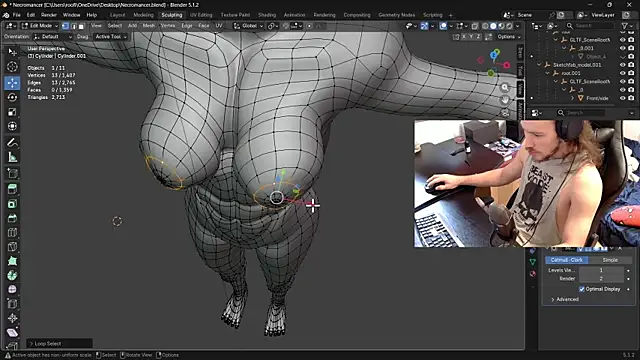Image resolution: width=640 pixels, height=360 pixels.
Task: Open the Global transform orientation dropdown
Action: pyautogui.click(x=249, y=26)
